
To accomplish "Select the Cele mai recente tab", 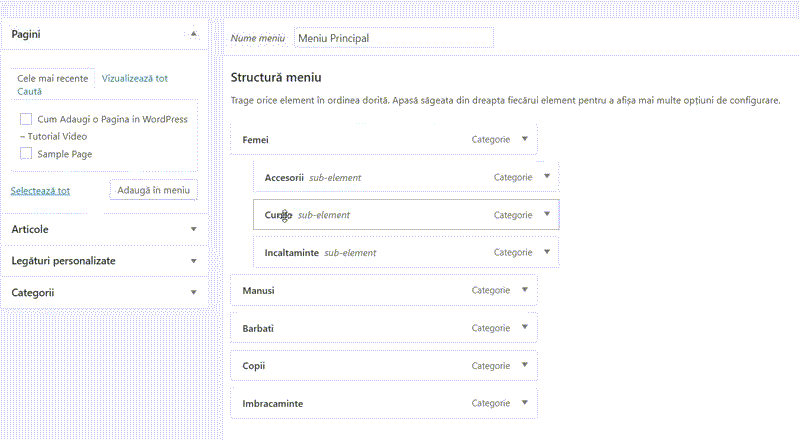I will (53, 77).
